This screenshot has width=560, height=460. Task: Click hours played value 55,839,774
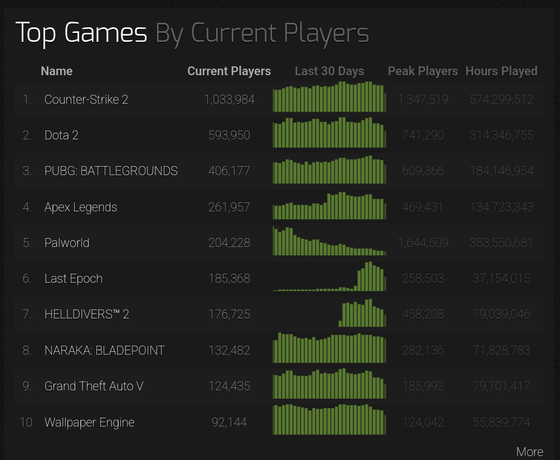click(x=501, y=422)
